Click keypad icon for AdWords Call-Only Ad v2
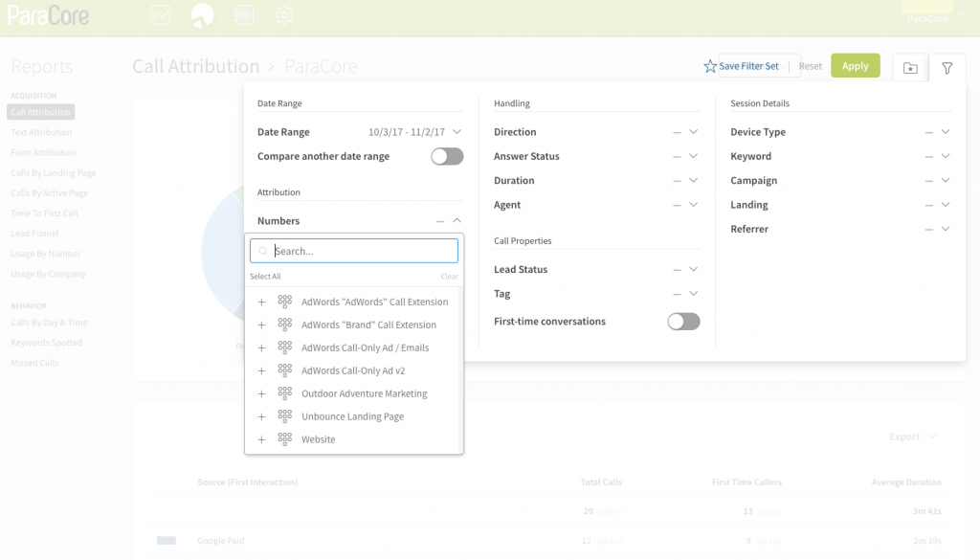Viewport: 980px width, 560px height. tap(285, 370)
